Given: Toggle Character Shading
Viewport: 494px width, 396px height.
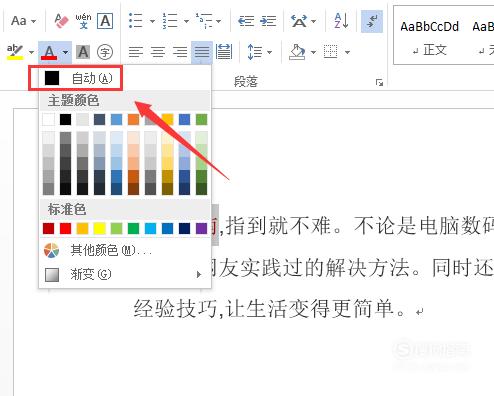Looking at the screenshot, I should coord(83,52).
